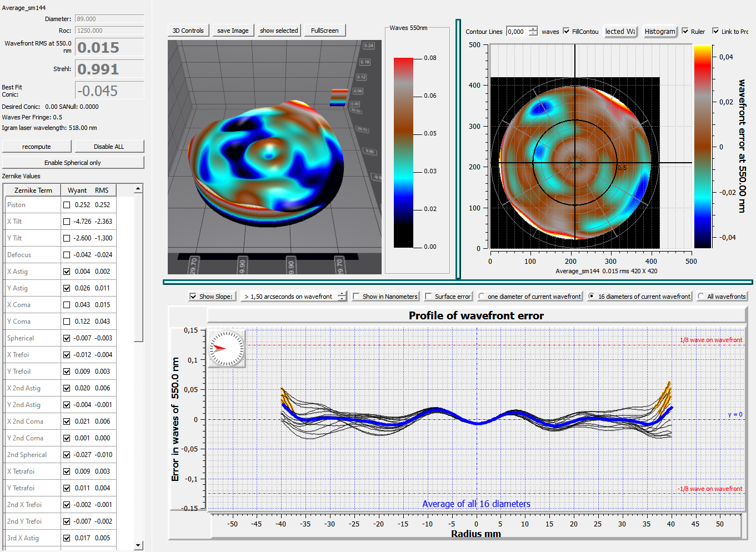Enable the Defocus term checkbox
This screenshot has width=756, height=552.
click(67, 255)
